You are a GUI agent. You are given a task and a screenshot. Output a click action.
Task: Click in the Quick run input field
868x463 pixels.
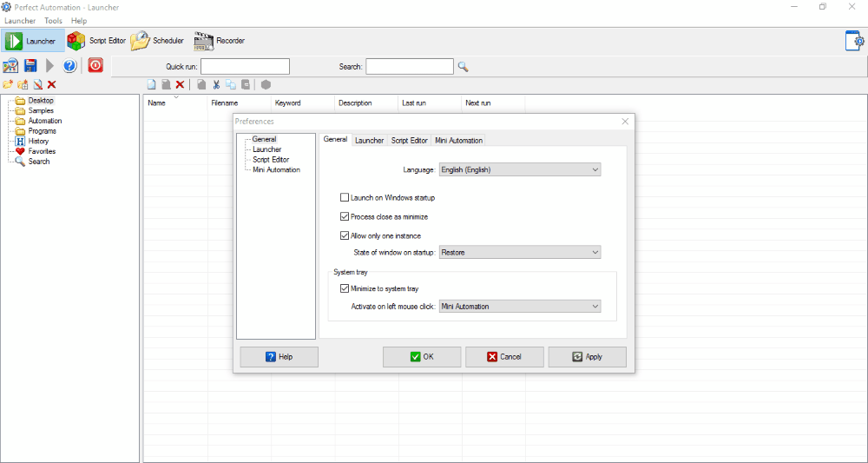246,67
